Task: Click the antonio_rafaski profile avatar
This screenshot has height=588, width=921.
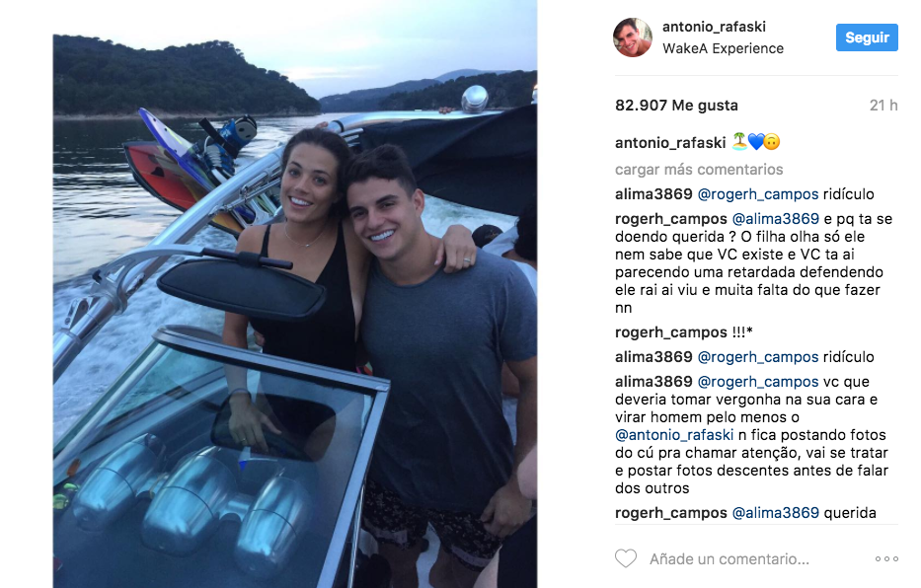Action: (633, 37)
